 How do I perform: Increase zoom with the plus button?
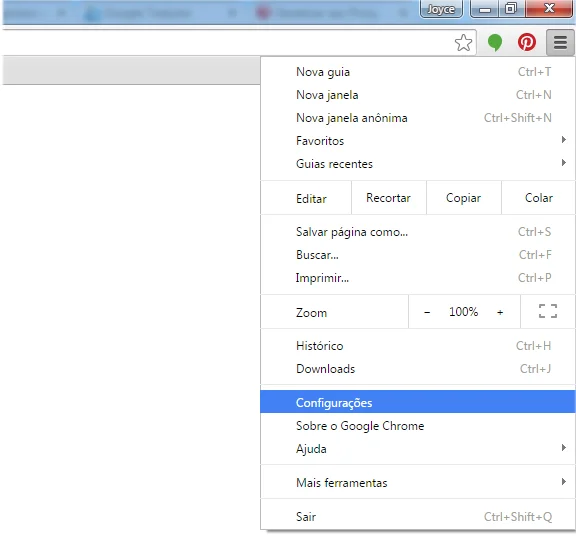point(500,312)
